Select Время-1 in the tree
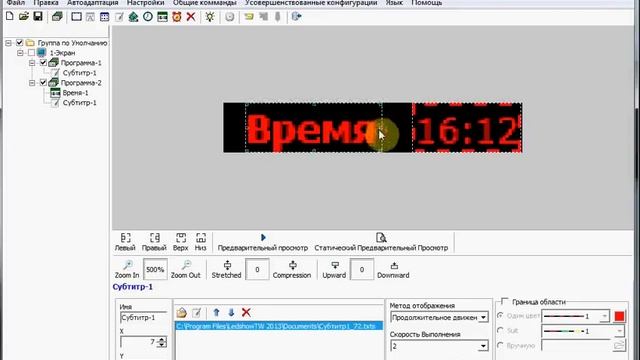The image size is (640, 360). coord(75,93)
